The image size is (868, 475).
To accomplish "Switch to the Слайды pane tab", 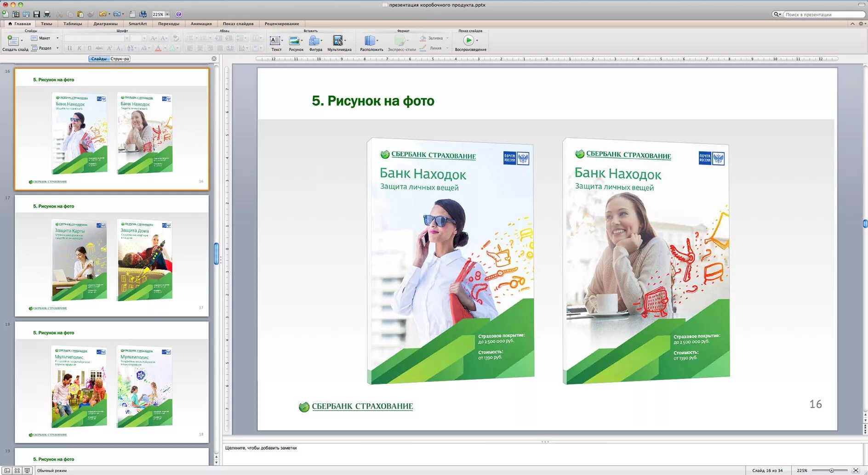I will click(99, 59).
